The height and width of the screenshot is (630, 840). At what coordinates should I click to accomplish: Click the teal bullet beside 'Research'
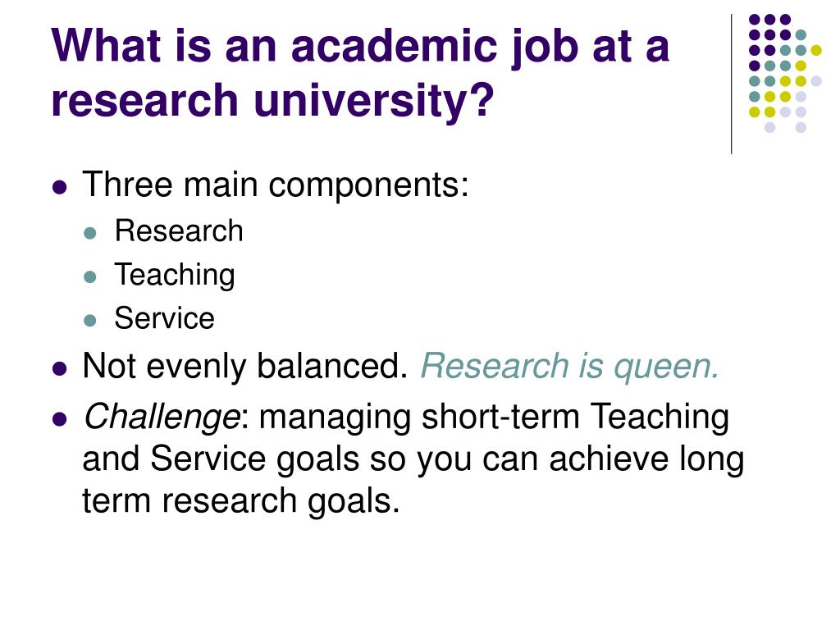coord(90,233)
